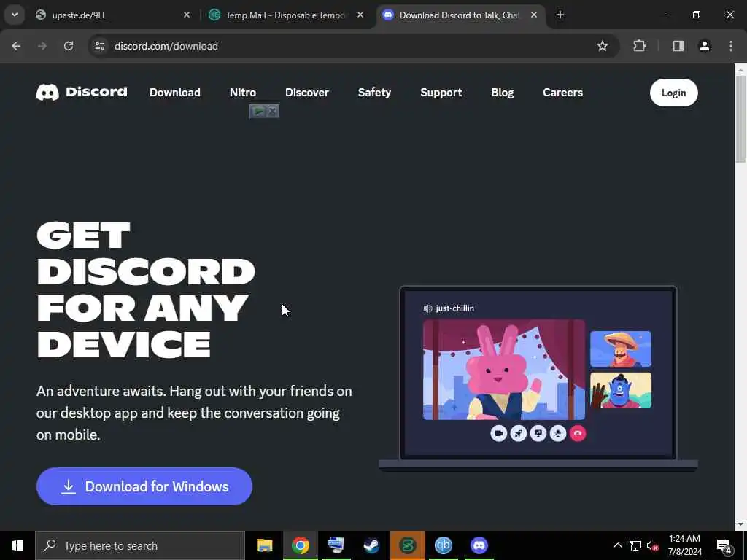Click the camera button in illustration
Image resolution: width=747 pixels, height=560 pixels.
click(x=499, y=433)
